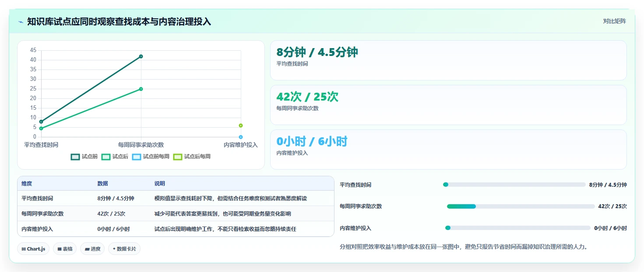Click the table cell 0小时 / 6小时
The width and height of the screenshot is (644, 272).
[113, 229]
